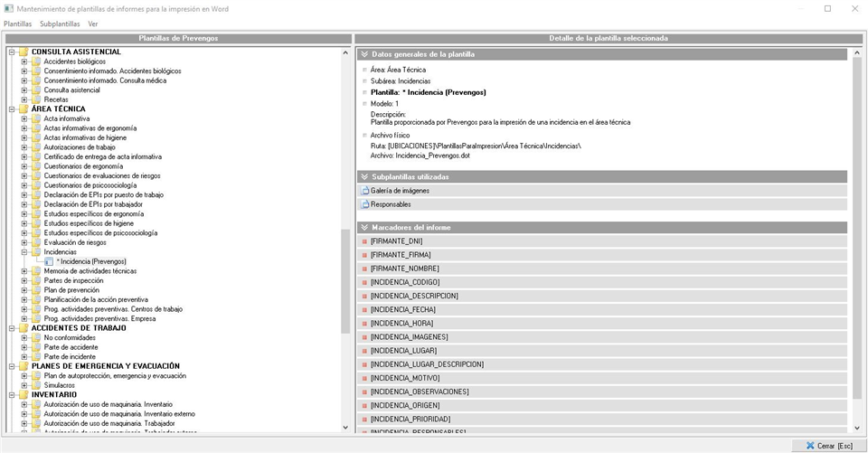The image size is (868, 453).
Task: Click the template tree vertical scrollbar thumb
Action: click(x=345, y=280)
